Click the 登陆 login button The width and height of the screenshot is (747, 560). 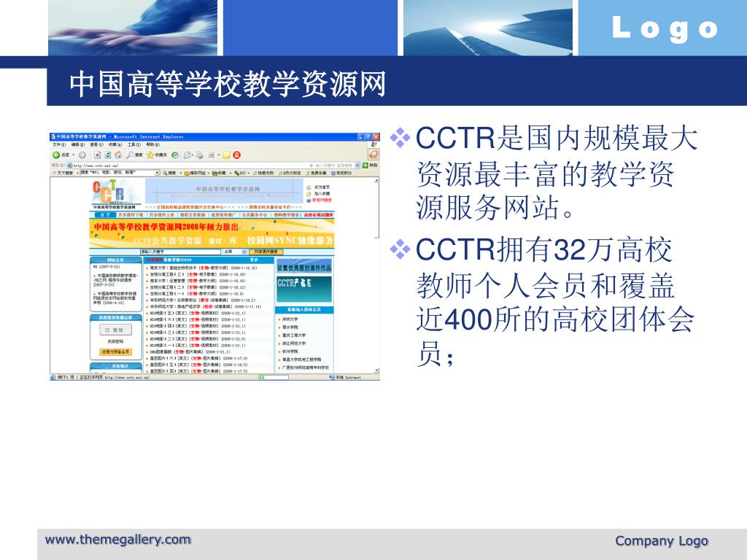click(116, 330)
